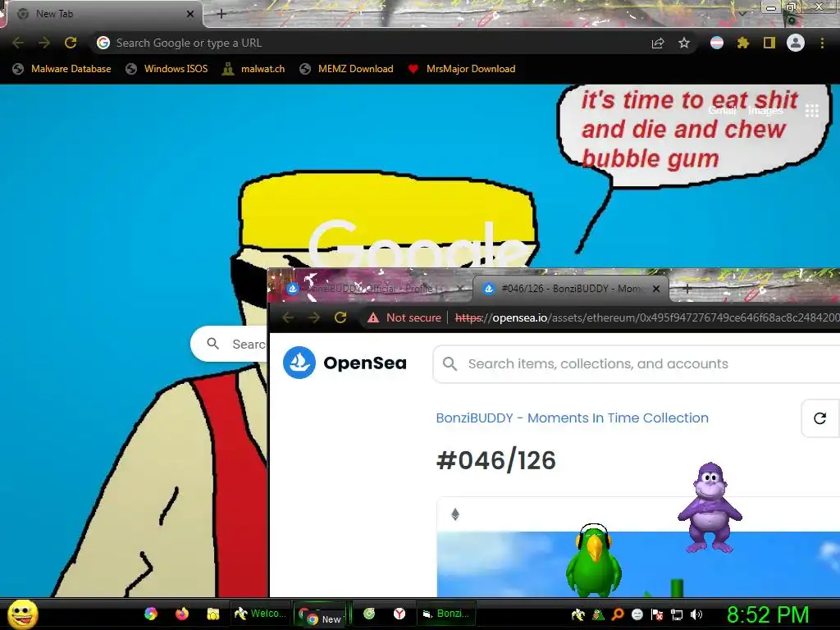Open the smiley face Start button

23,614
